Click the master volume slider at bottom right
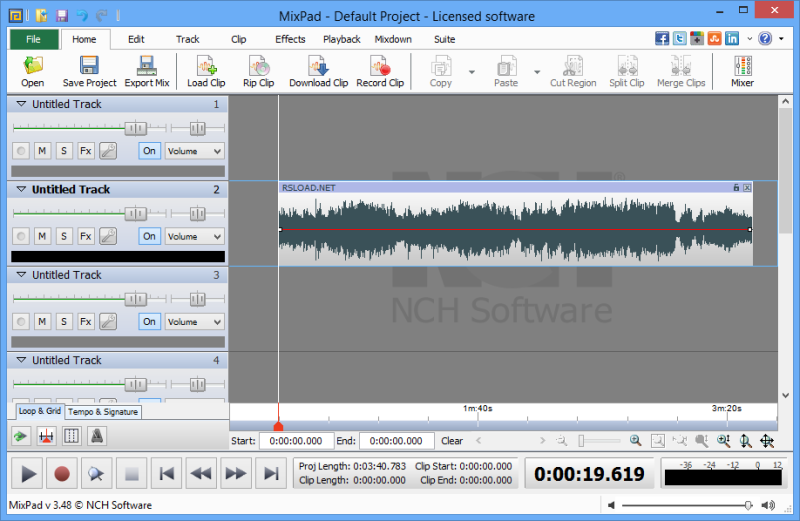This screenshot has width=800, height=521. tap(686, 505)
